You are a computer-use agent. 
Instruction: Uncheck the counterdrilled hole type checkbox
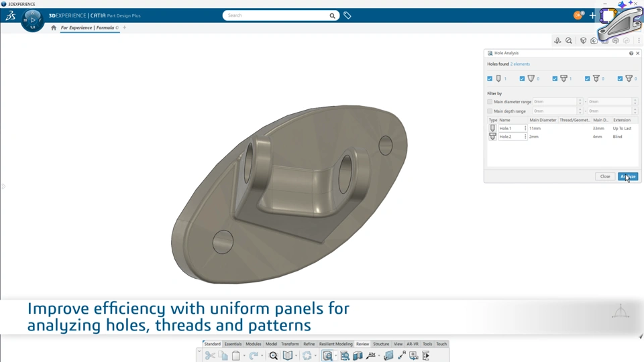click(x=620, y=78)
